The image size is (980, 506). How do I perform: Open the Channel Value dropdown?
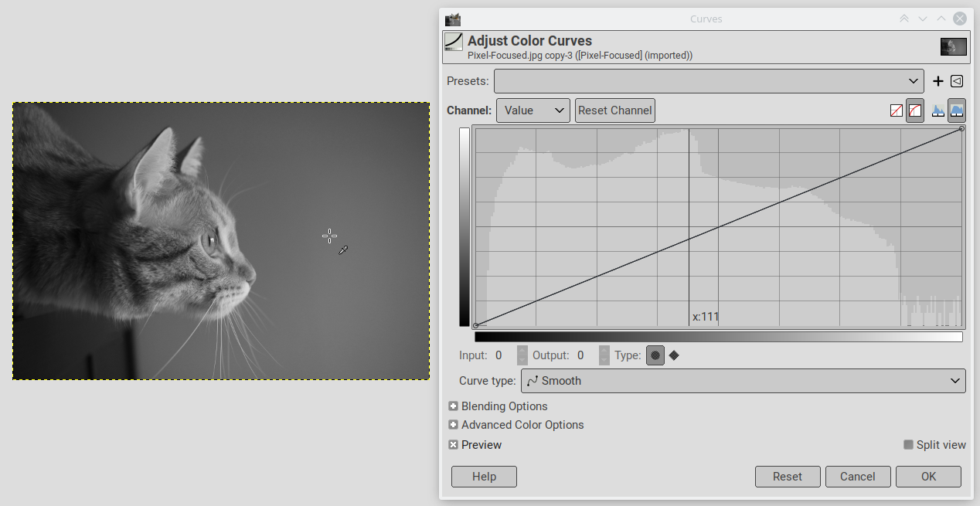533,110
